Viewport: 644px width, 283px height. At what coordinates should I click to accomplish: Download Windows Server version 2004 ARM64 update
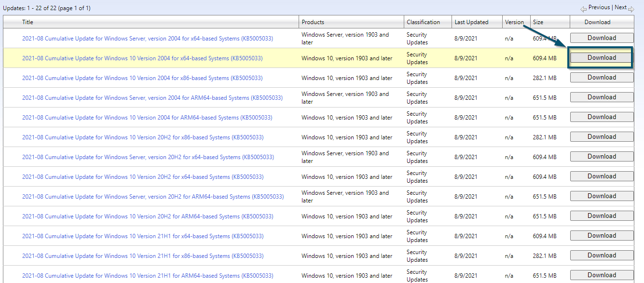[x=602, y=97]
